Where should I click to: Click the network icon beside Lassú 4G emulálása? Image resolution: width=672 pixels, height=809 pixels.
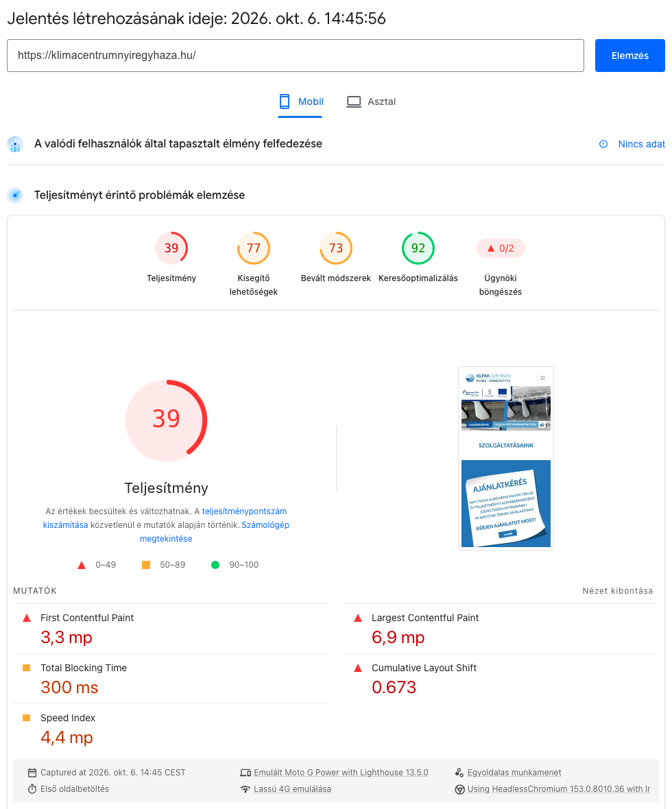pos(245,789)
